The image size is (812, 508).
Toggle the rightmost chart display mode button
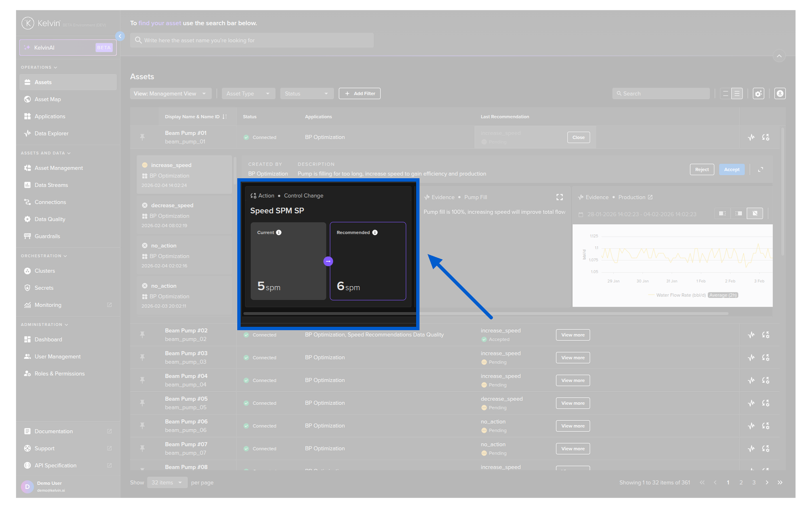pos(755,213)
